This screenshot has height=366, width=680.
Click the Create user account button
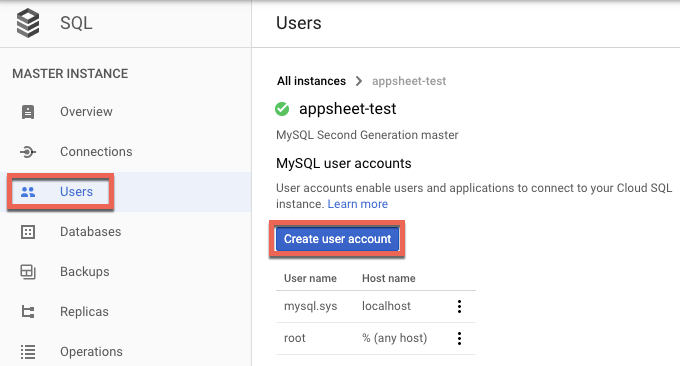pos(337,239)
